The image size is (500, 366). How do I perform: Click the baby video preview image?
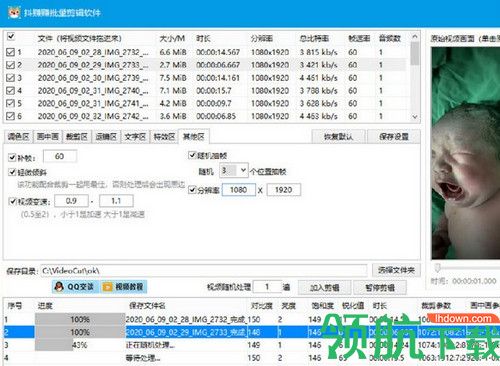click(x=465, y=153)
